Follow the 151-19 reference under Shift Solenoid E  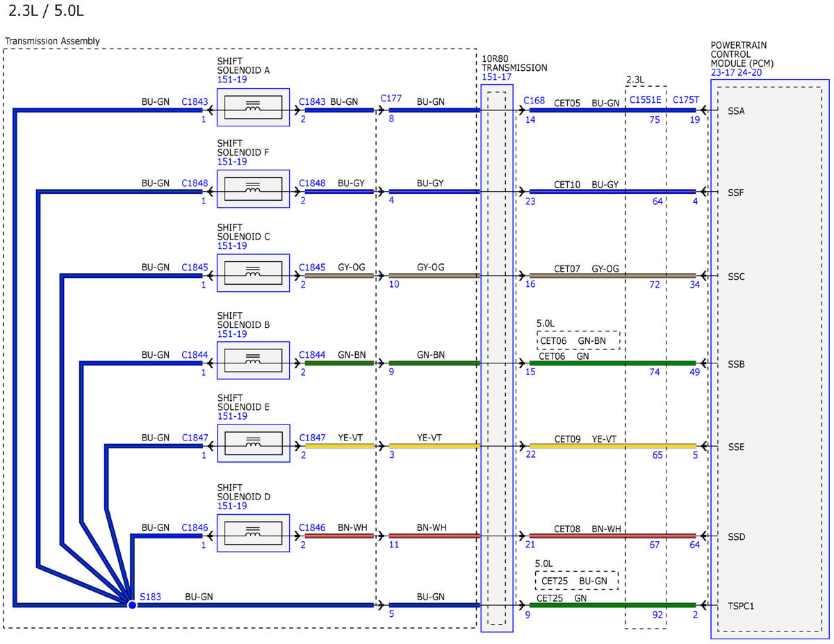(232, 416)
